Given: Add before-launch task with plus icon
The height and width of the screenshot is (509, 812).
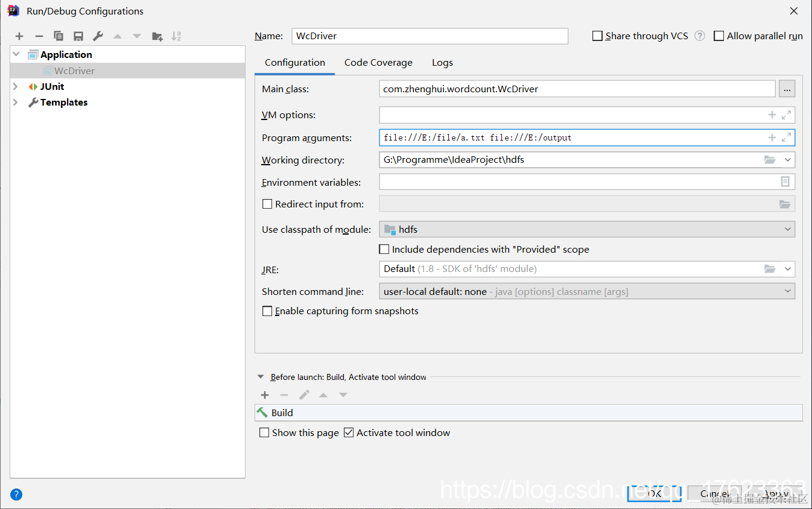Looking at the screenshot, I should (265, 395).
